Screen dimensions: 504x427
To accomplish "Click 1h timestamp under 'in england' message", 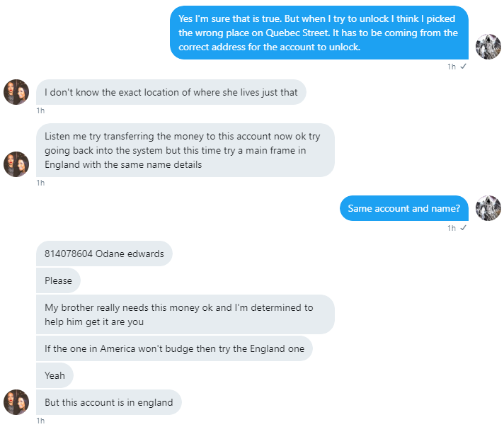I will coord(40,421).
